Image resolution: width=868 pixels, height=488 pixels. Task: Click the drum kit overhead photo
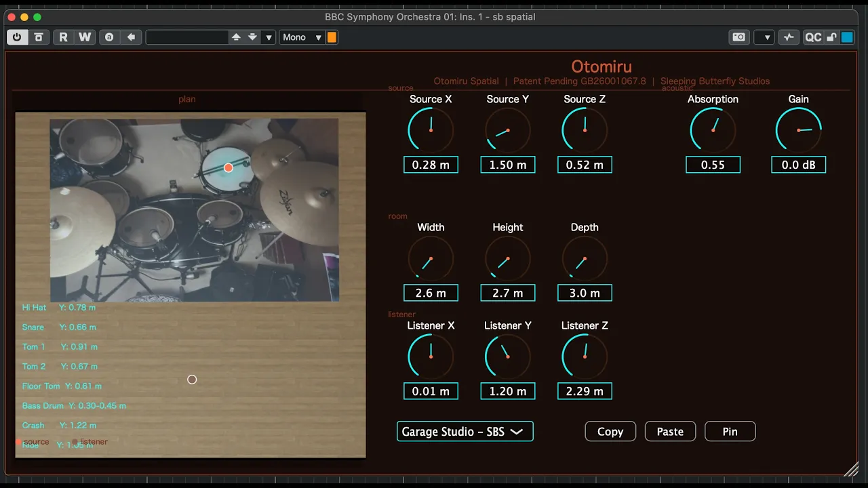pos(194,210)
